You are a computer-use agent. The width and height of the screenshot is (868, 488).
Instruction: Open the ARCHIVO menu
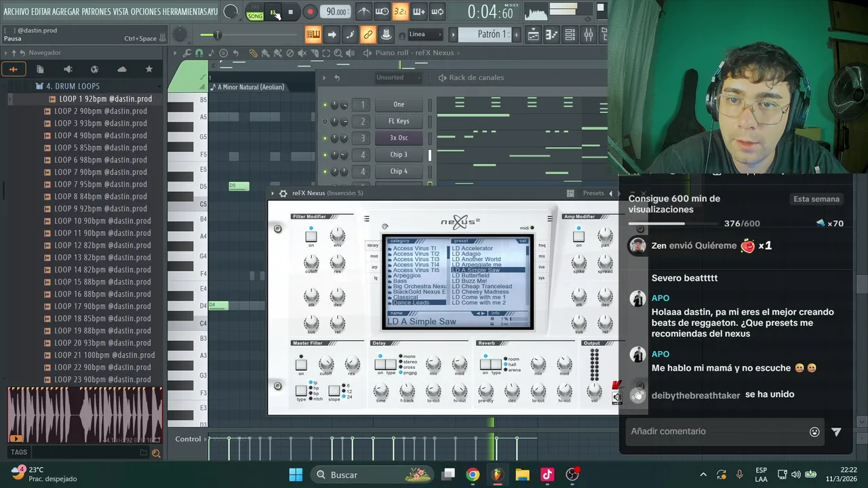17,12
